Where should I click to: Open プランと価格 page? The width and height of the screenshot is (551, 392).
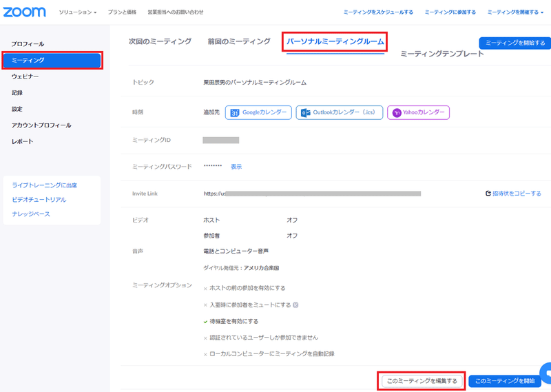122,12
